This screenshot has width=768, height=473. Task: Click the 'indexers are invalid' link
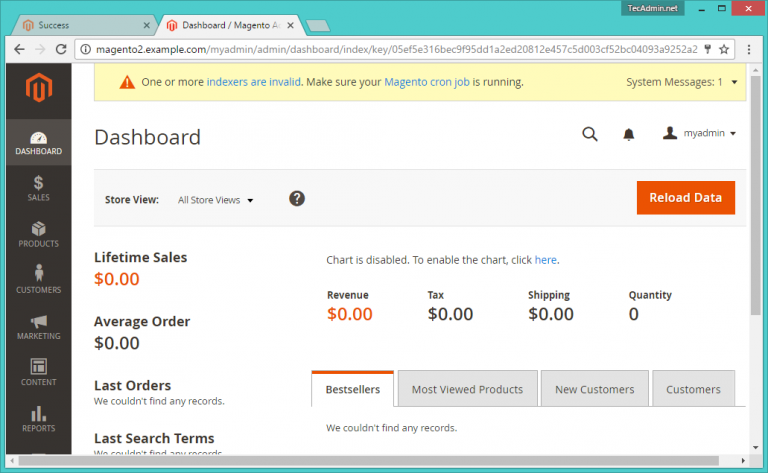[253, 82]
